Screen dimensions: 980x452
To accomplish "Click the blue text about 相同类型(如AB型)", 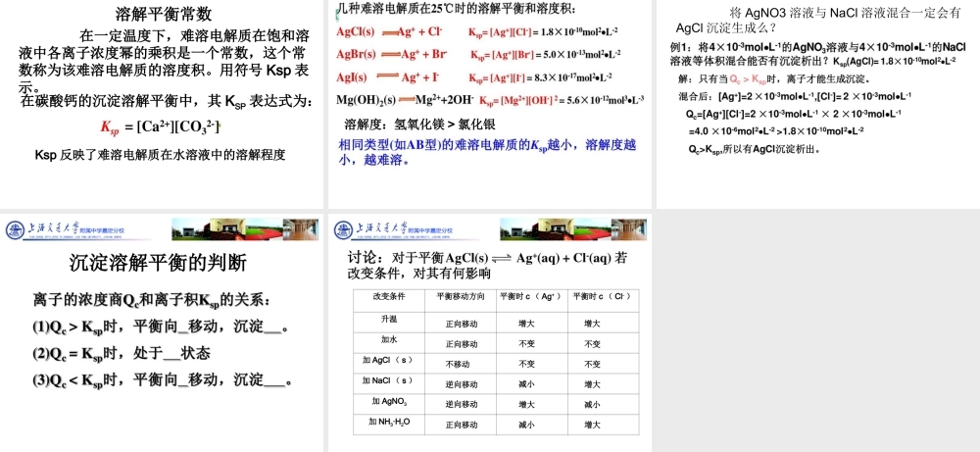I will pos(487,152).
